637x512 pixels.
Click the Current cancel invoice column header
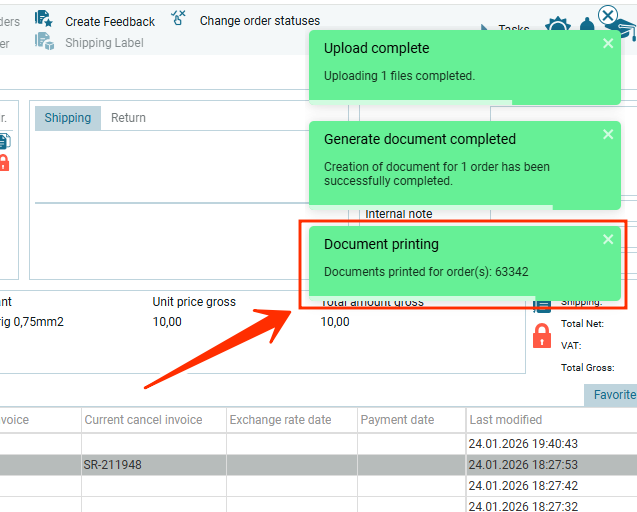pyautogui.click(x=143, y=420)
